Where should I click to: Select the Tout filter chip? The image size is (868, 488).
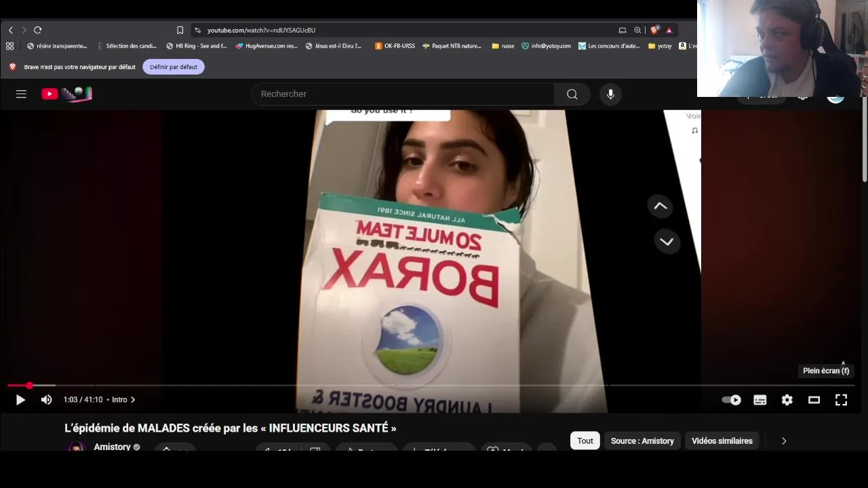585,441
